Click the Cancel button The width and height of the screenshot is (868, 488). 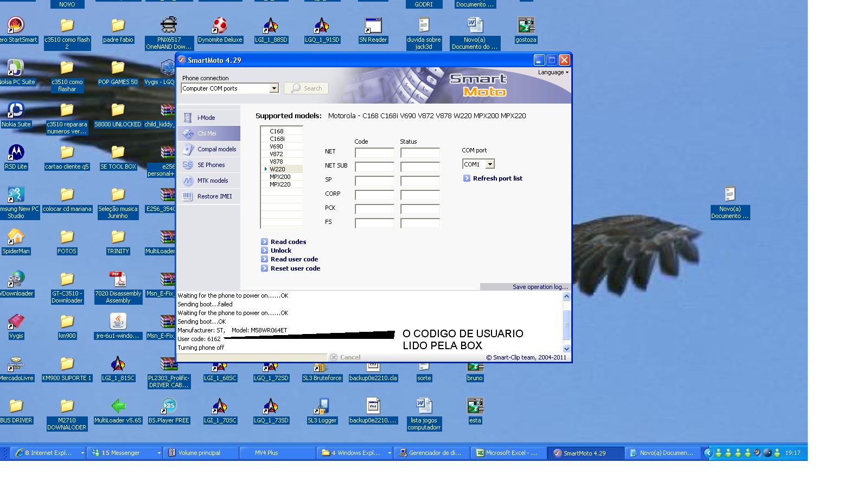[x=345, y=357]
